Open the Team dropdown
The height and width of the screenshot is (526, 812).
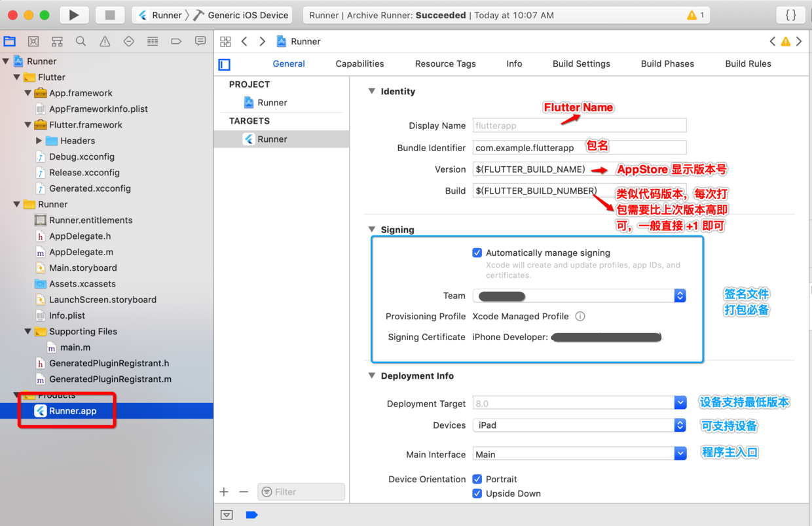point(580,296)
